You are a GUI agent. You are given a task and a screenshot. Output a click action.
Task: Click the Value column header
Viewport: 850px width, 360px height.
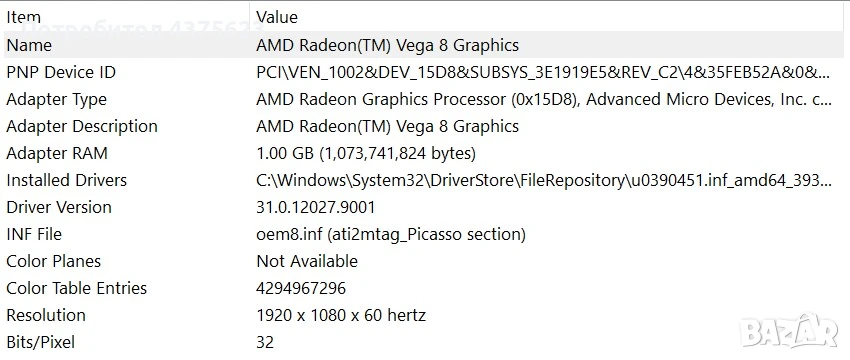(547, 17)
